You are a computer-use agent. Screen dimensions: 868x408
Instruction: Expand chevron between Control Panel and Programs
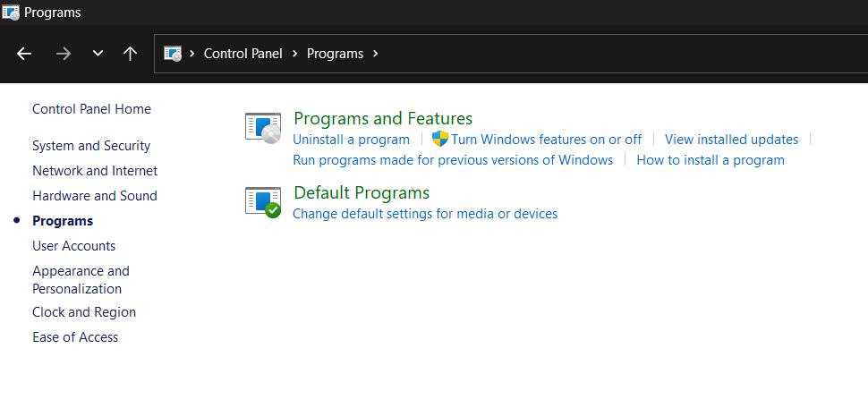(295, 54)
